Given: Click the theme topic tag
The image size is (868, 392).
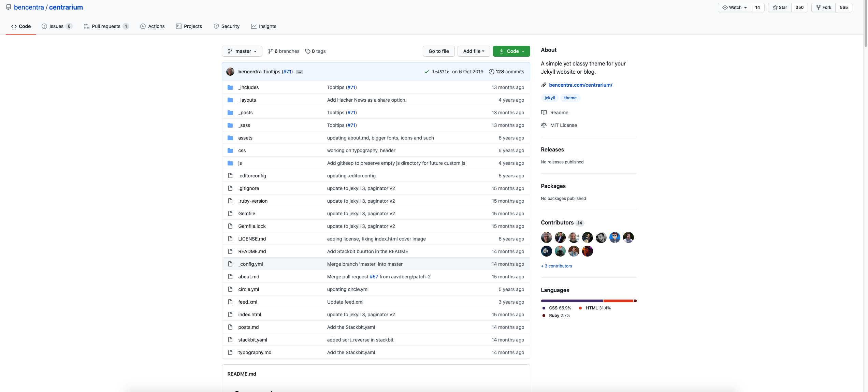Looking at the screenshot, I should click(x=570, y=98).
